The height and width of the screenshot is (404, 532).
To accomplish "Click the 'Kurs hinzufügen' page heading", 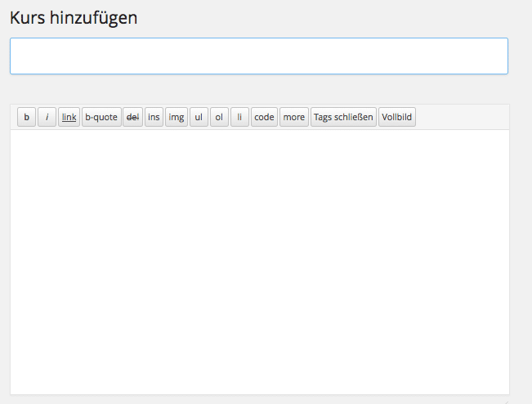I will click(x=74, y=17).
